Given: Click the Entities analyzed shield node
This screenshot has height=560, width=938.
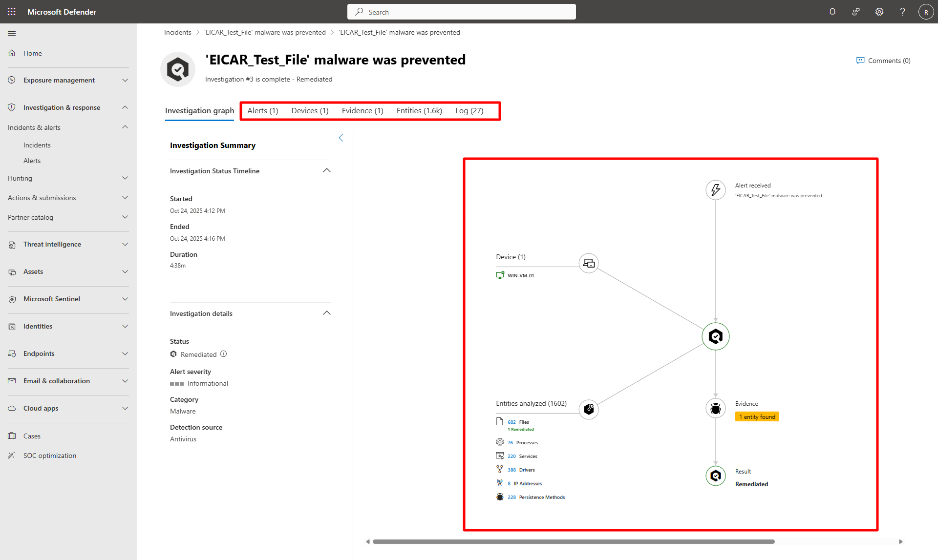Looking at the screenshot, I should point(589,409).
